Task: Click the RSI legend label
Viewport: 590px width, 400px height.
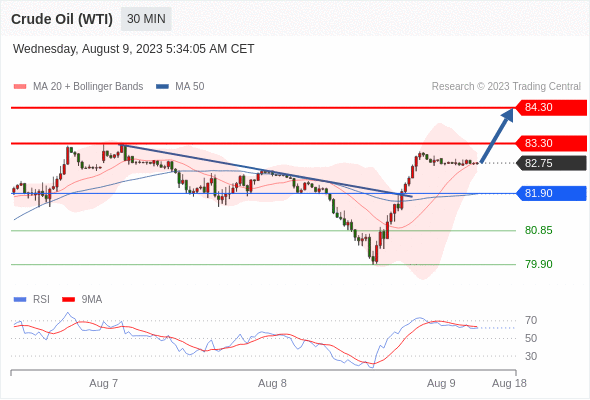Action: tap(41, 300)
